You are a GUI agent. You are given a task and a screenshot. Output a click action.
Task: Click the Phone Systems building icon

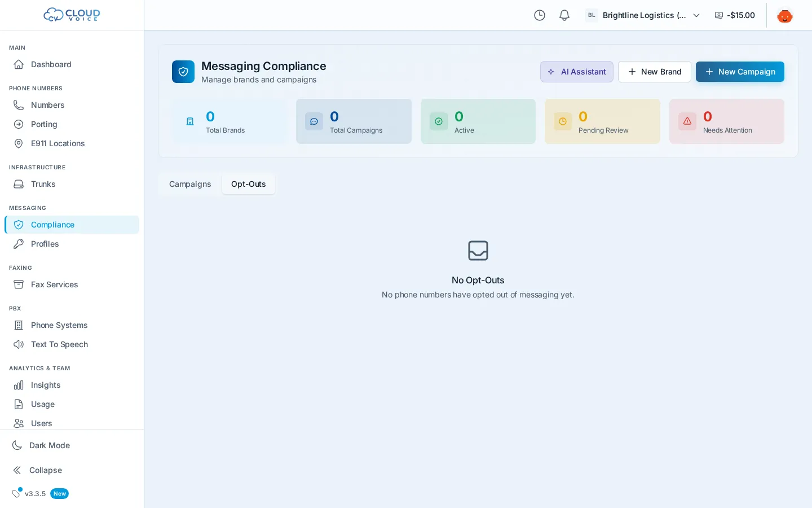click(x=19, y=325)
